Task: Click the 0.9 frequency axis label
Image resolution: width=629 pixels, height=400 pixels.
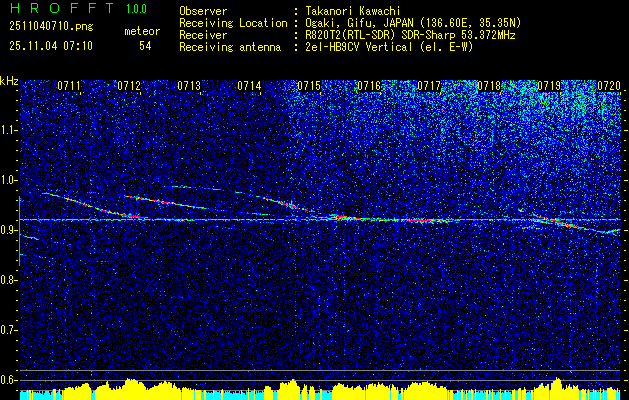Action: [9, 229]
